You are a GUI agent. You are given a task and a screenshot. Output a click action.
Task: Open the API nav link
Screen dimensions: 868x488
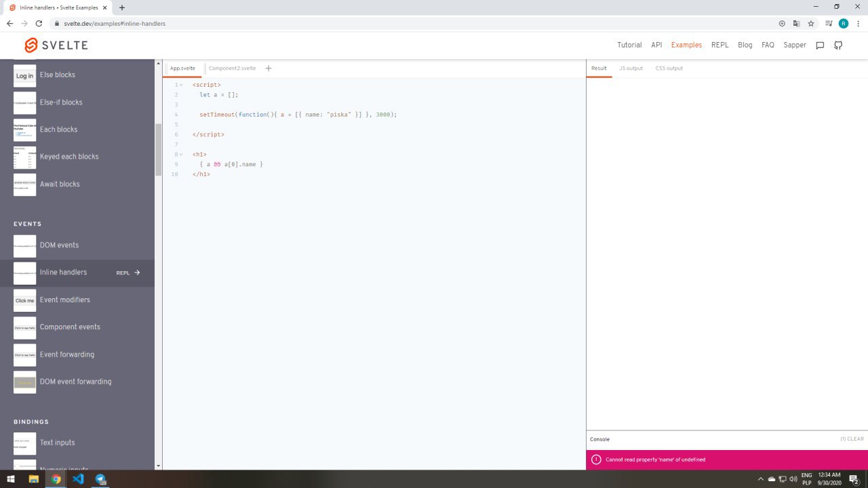(656, 45)
